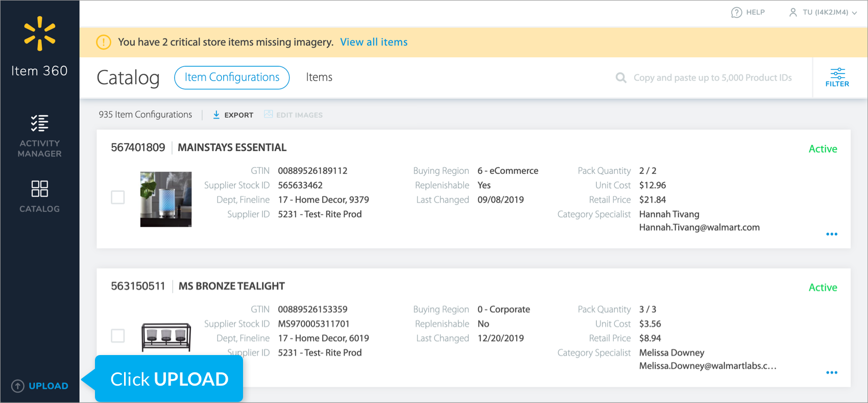Click Category Specialist name Melissa Downey
868x403 pixels.
point(672,353)
